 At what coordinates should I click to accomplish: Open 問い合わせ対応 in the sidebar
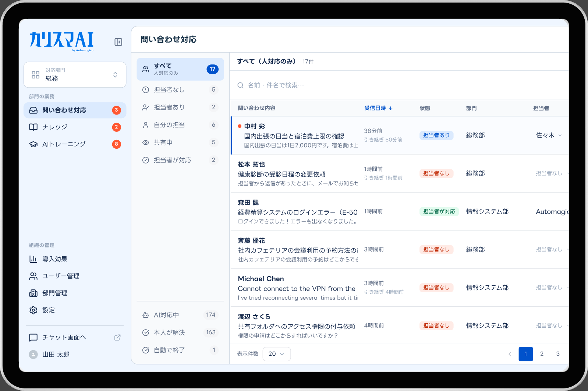pyautogui.click(x=75, y=110)
